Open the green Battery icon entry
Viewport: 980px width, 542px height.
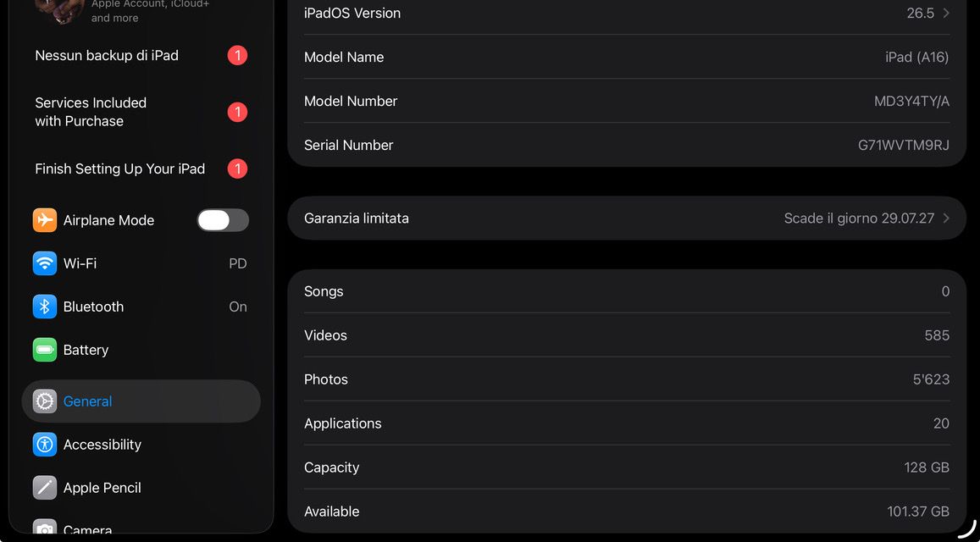[44, 350]
